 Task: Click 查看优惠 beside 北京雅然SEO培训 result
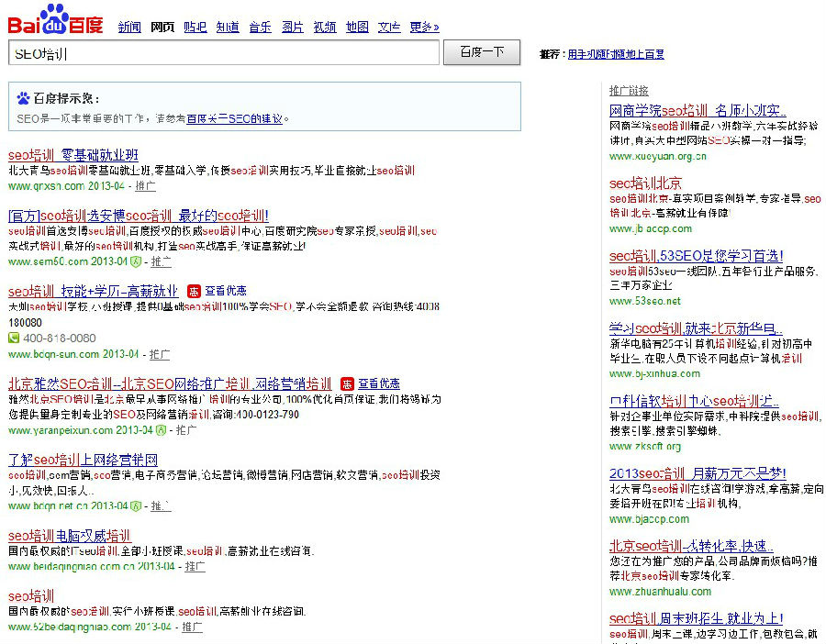pos(379,383)
